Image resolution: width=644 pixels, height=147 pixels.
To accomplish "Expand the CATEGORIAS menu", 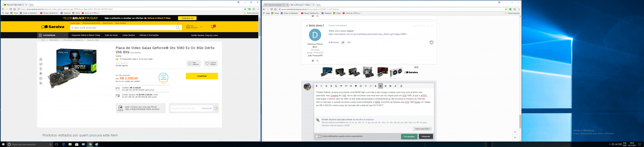I will 53,35.
